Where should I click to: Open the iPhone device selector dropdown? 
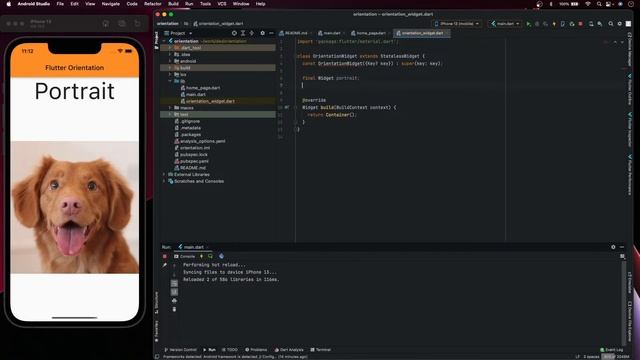coord(457,24)
